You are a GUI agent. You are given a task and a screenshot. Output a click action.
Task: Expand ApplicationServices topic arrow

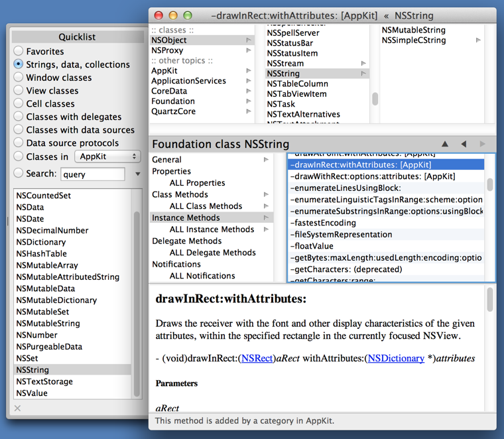click(x=249, y=81)
